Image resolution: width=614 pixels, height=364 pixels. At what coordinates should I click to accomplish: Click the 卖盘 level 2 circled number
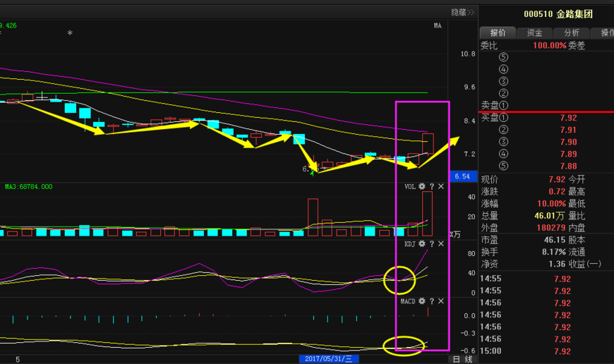click(504, 94)
